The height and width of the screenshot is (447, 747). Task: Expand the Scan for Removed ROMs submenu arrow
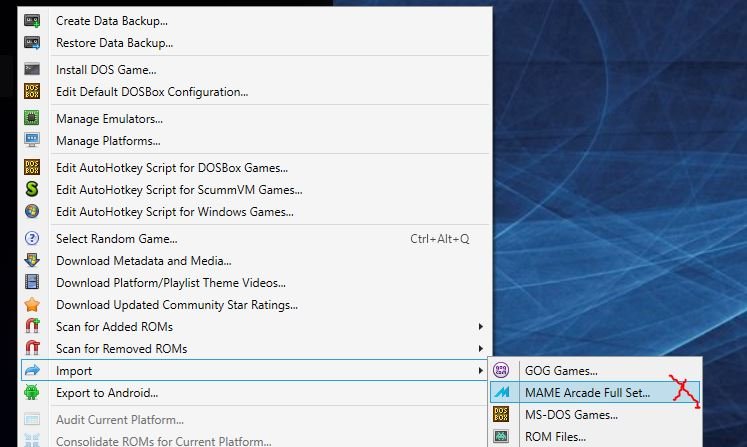[480, 348]
